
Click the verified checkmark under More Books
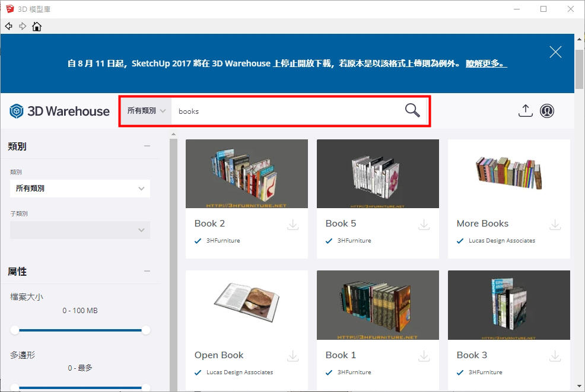coord(460,241)
